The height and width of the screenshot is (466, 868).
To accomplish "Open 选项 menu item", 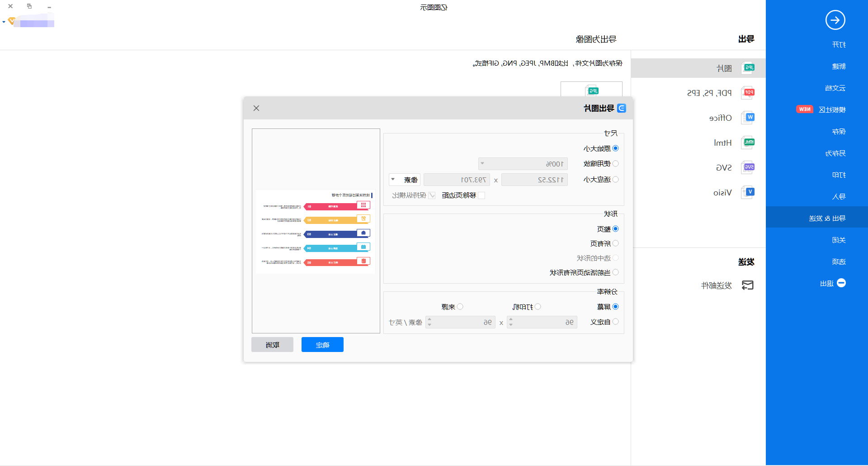I will 839,262.
